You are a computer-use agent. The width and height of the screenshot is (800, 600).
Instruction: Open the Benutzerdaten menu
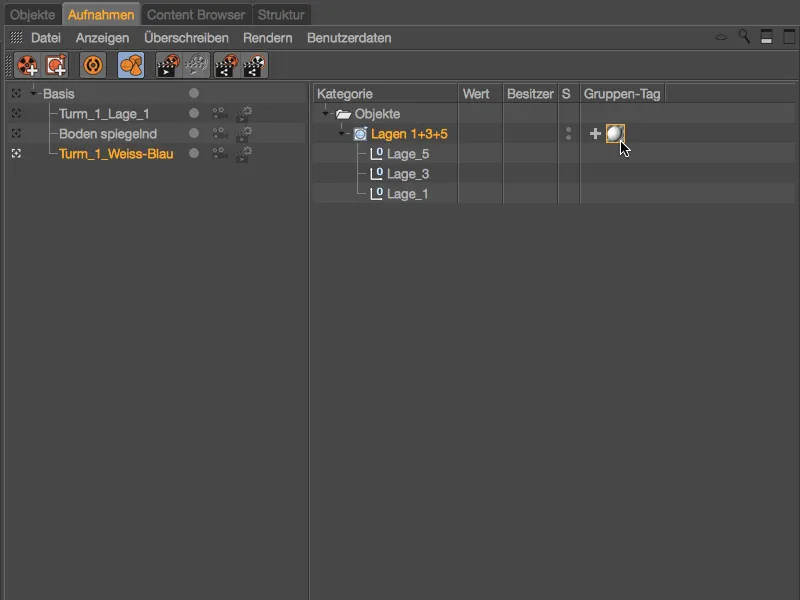click(349, 38)
